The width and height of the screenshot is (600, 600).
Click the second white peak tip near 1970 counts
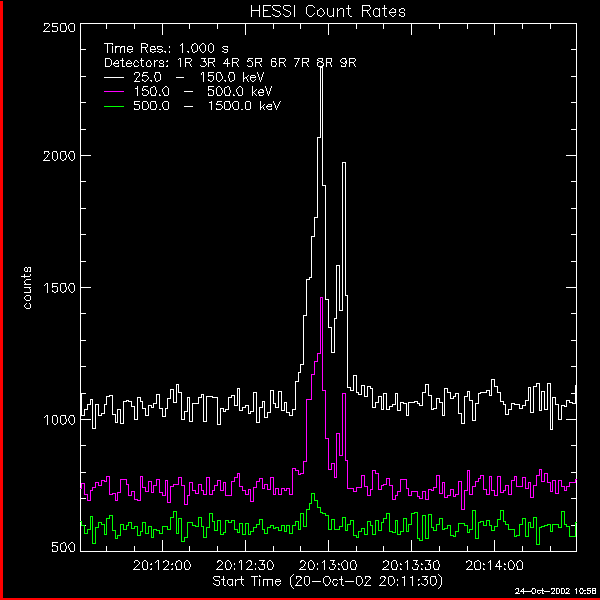pos(344,163)
